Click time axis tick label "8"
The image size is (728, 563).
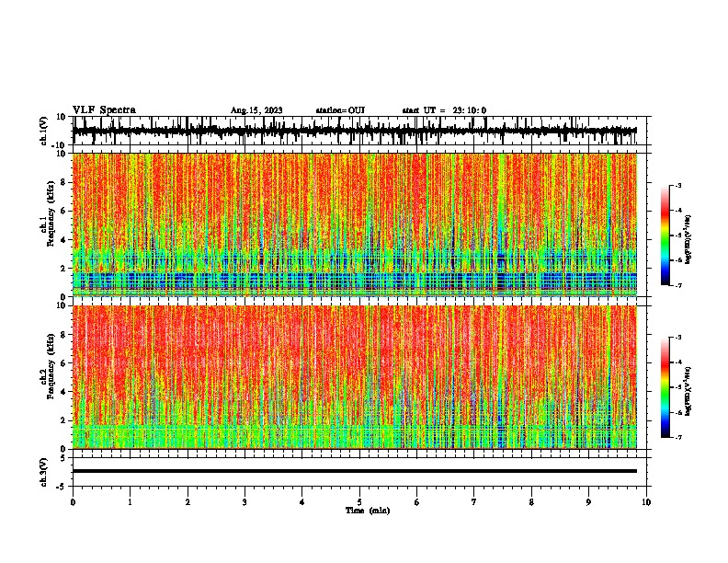click(x=531, y=502)
